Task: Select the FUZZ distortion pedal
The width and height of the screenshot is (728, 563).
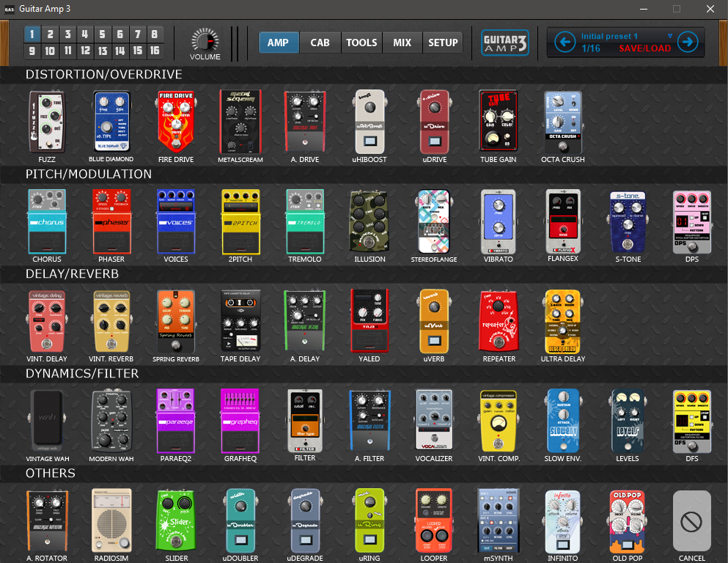Action: 47,122
